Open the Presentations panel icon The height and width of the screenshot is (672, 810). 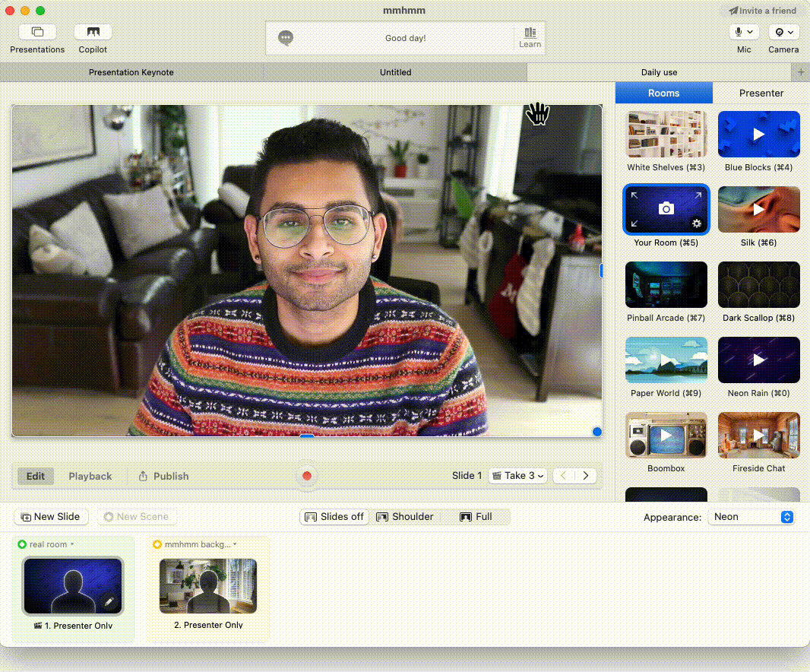coord(37,32)
